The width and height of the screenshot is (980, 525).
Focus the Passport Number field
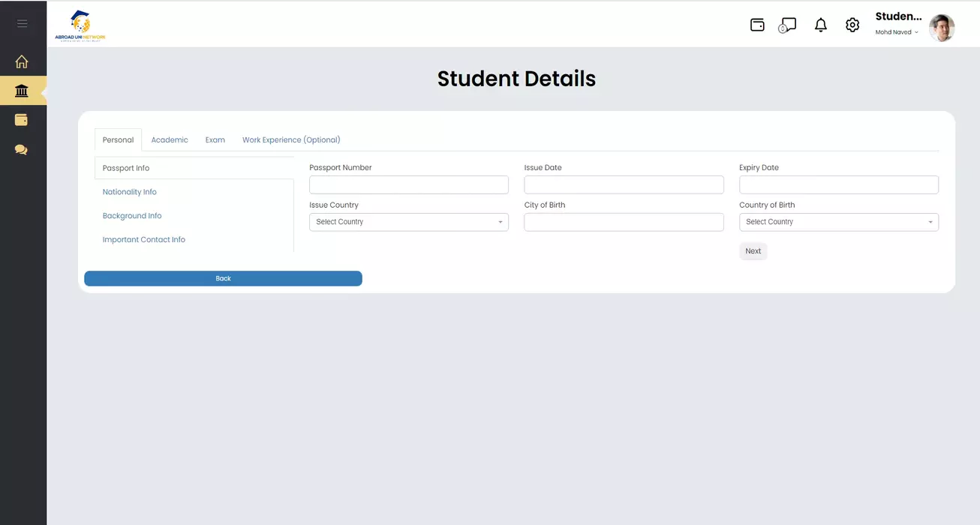point(409,185)
